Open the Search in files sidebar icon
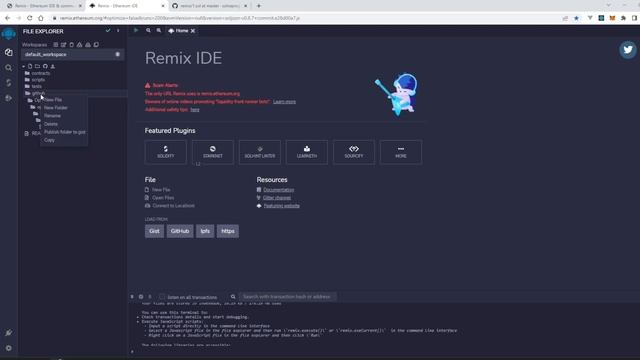 pos(9,68)
